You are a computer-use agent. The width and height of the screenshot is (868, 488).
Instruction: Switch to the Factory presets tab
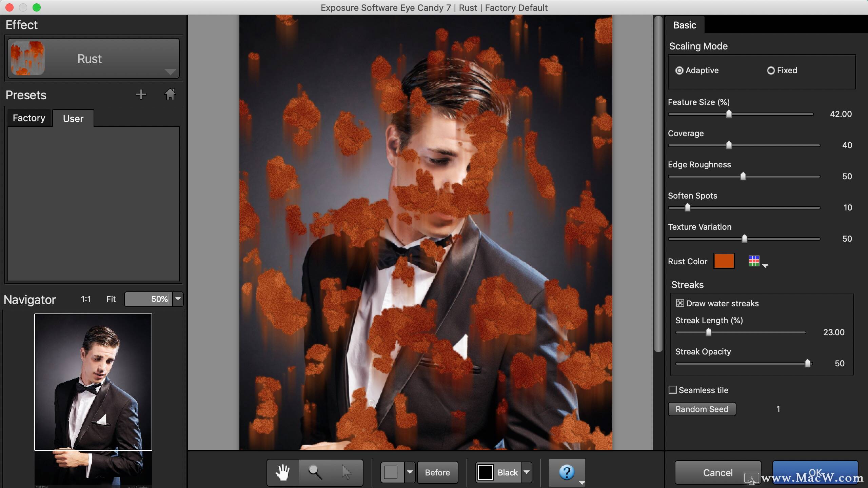29,118
